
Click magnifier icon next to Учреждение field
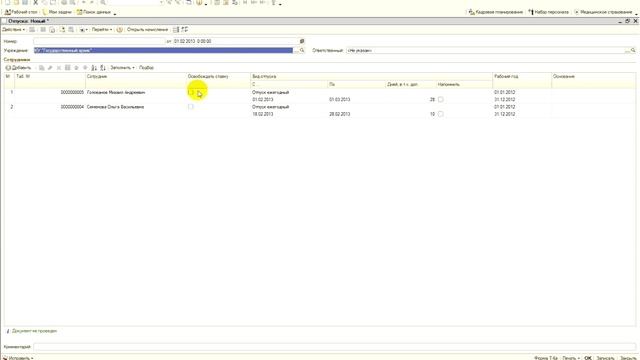(x=302, y=51)
